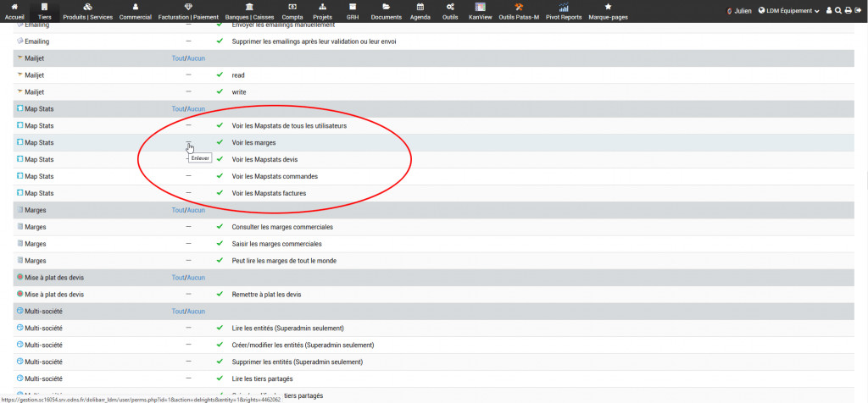The width and height of the screenshot is (868, 403).
Task: Click Aucun for Mise à plat des devis
Action: click(196, 278)
